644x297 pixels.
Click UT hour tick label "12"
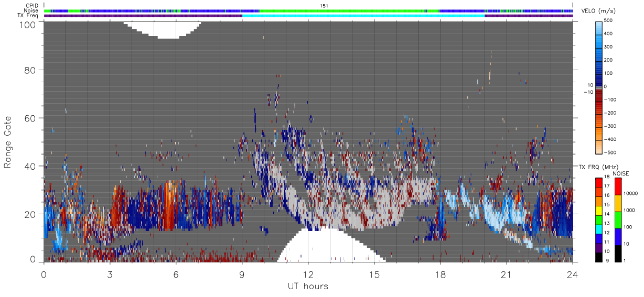308,274
